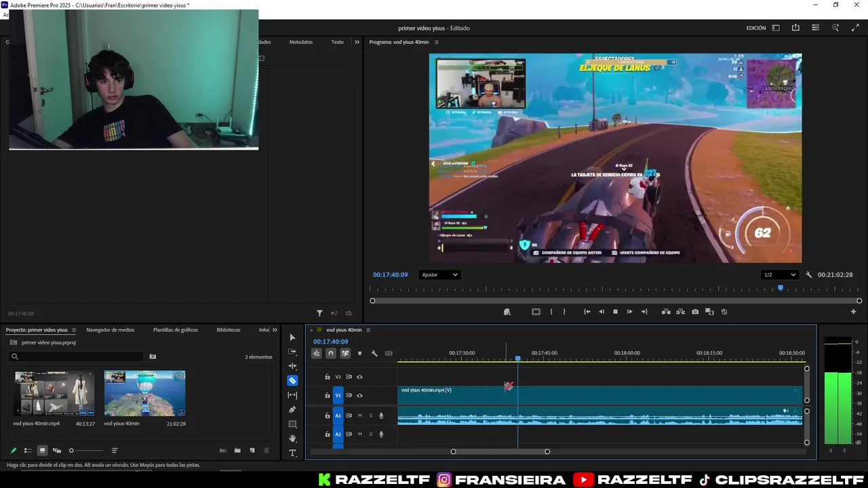
Task: Toggle V1 track output eye
Action: tap(359, 395)
